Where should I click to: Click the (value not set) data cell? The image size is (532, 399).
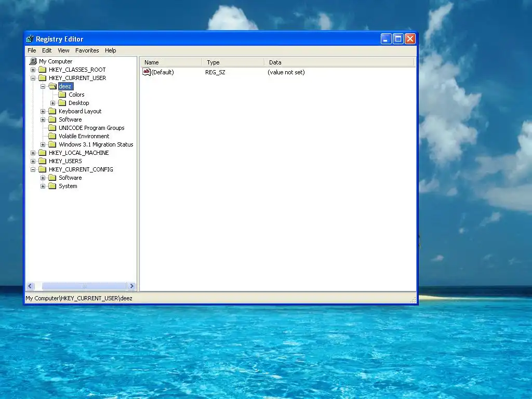[286, 72]
